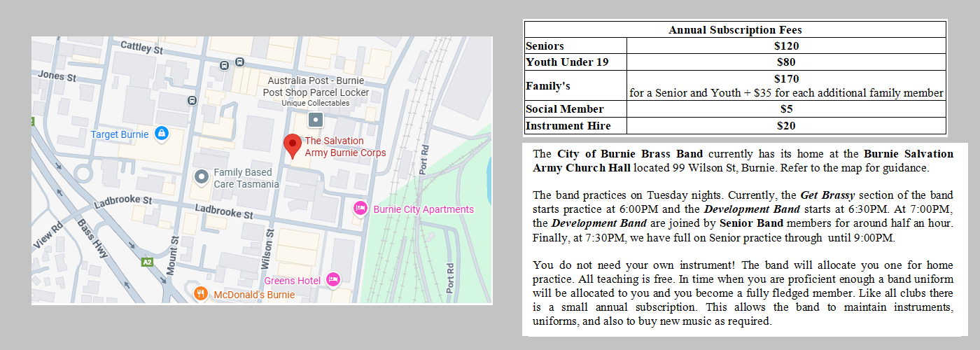Click The Salvation Army Burnie Corps label
The image size is (980, 350).
click(345, 147)
